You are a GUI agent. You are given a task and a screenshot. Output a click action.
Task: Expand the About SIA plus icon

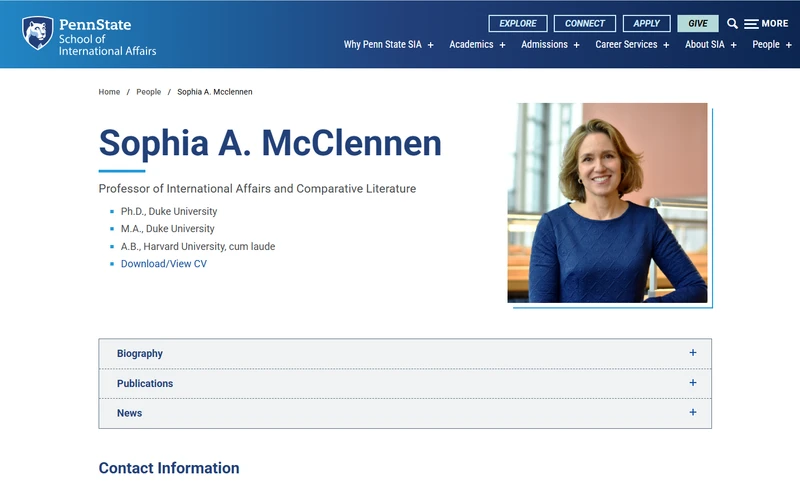[734, 45]
